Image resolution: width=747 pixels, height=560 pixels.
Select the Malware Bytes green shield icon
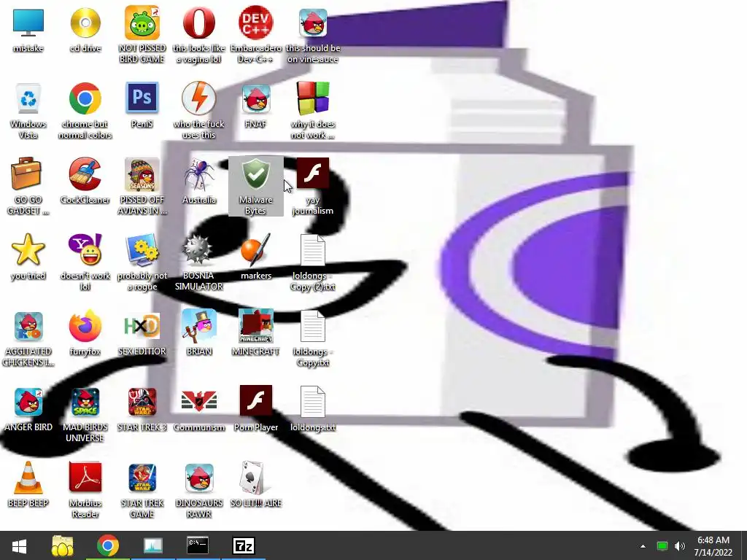256,174
